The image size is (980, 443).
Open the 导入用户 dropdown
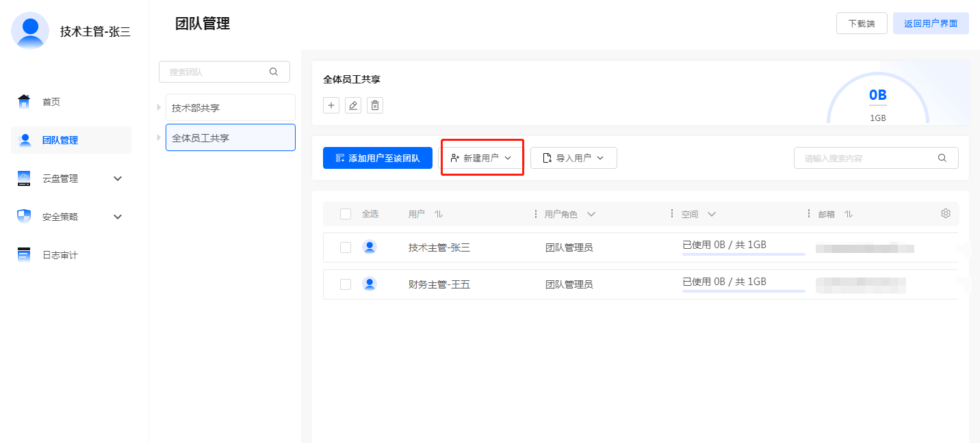pyautogui.click(x=573, y=158)
